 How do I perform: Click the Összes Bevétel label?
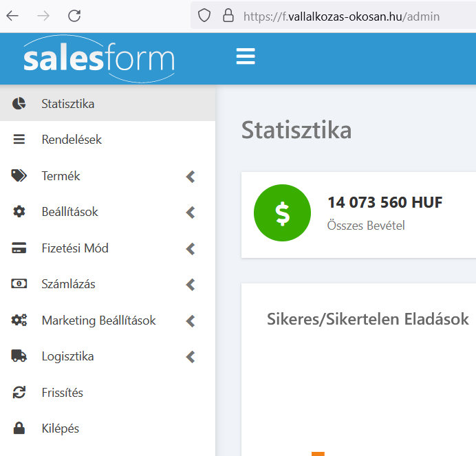click(x=366, y=226)
